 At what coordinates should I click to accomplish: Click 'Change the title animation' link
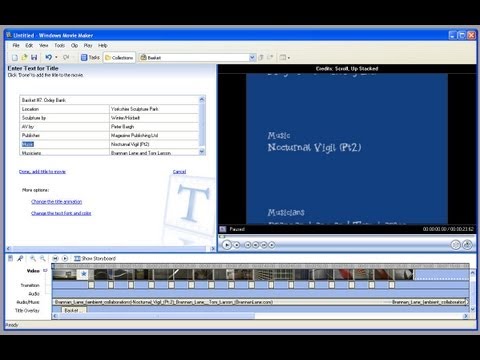(x=56, y=202)
